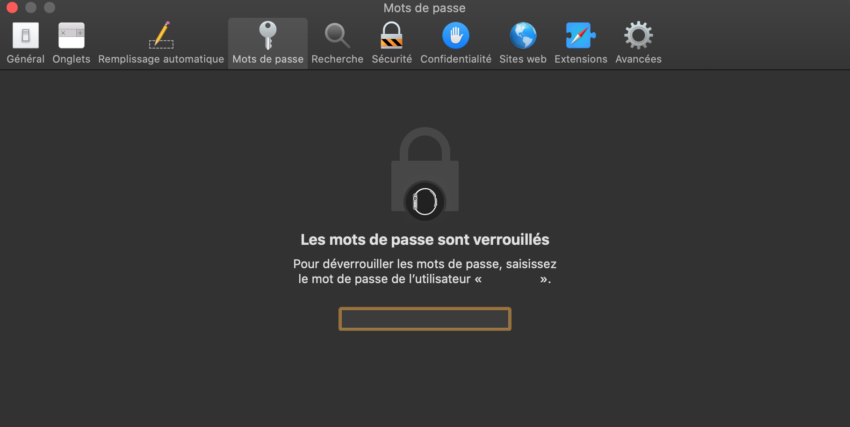850x427 pixels.
Task: Open the Avancées gear icon
Action: point(638,36)
